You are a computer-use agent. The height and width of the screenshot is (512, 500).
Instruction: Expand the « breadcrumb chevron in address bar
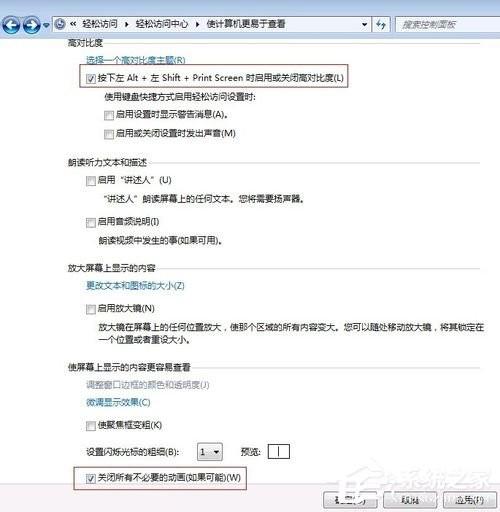tap(73, 24)
